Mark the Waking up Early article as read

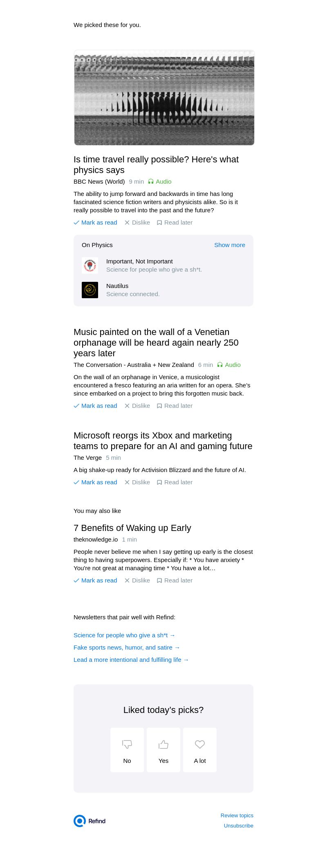click(95, 580)
